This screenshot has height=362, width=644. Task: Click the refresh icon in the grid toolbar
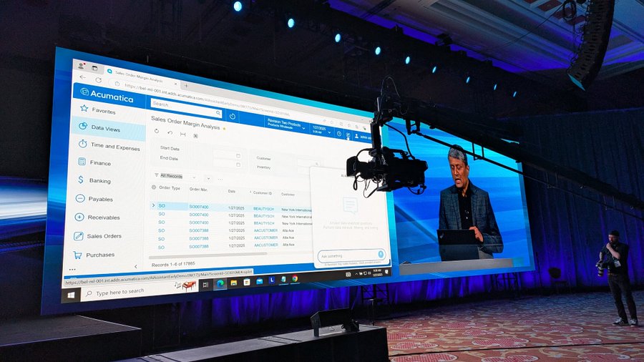(x=157, y=132)
